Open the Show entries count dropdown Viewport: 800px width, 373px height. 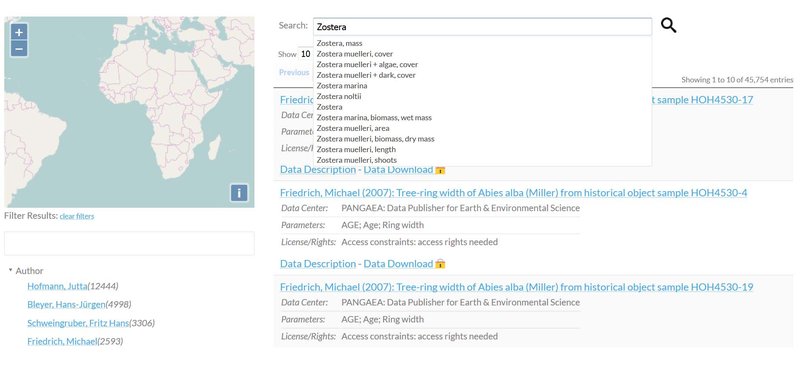[305, 54]
